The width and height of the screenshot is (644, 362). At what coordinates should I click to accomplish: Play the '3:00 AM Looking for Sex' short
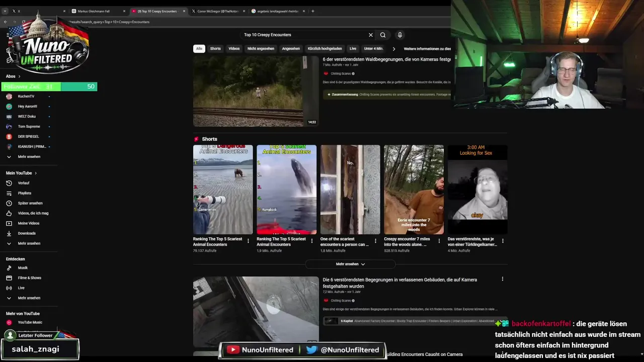477,190
